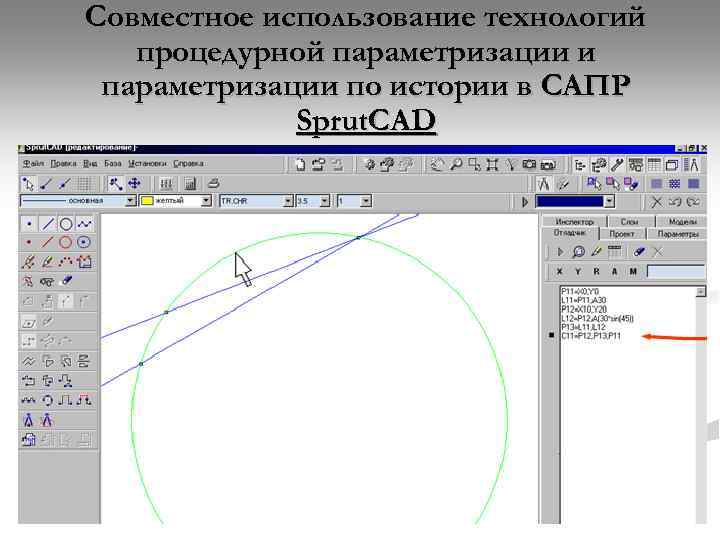
Task: Click the debugger input field
Action: pyautogui.click(x=676, y=271)
